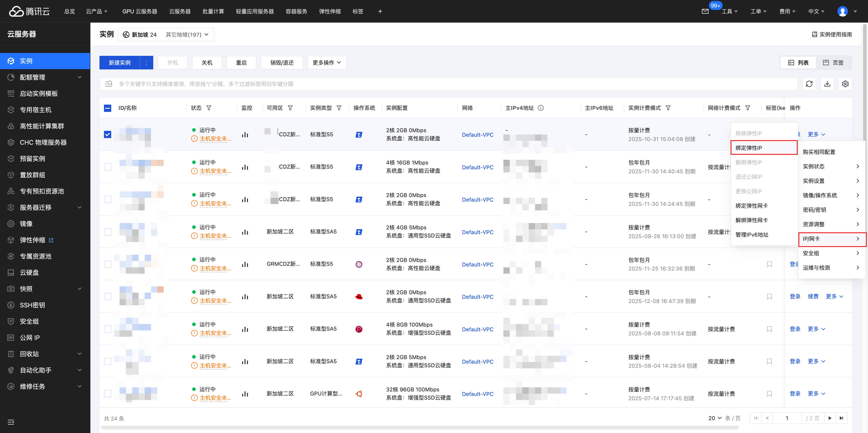Image resolution: width=868 pixels, height=433 pixels.
Task: Open the 更多操作 dropdown
Action: pos(326,63)
